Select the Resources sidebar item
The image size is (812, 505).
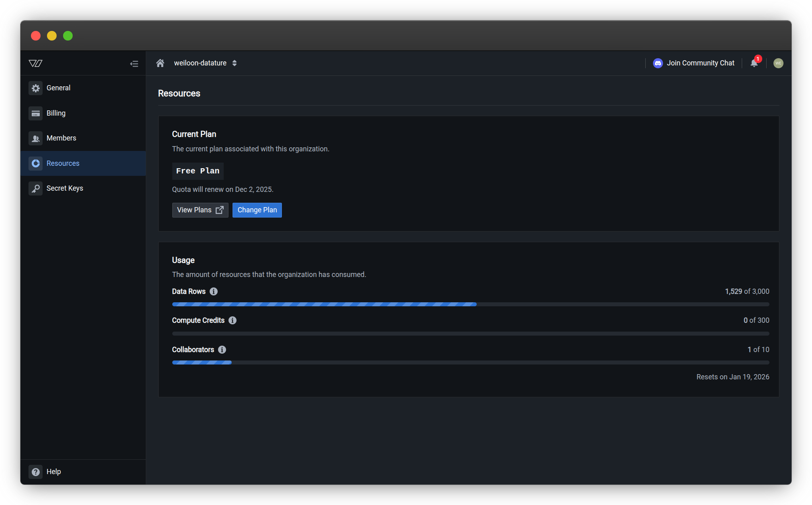pos(63,163)
